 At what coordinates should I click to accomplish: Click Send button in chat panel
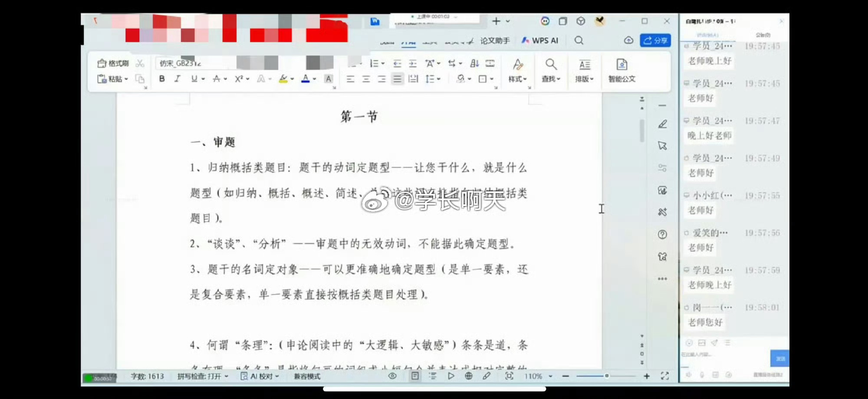(780, 358)
